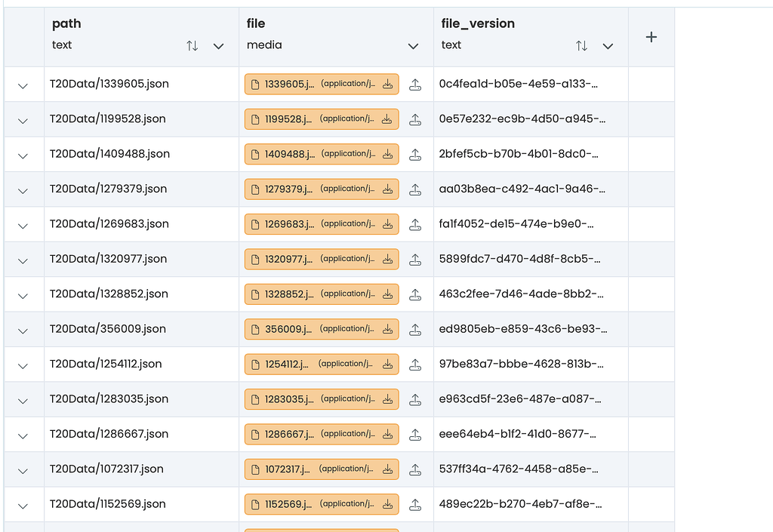Download the 356009.json file attachment
The height and width of the screenshot is (532, 773).
point(387,329)
